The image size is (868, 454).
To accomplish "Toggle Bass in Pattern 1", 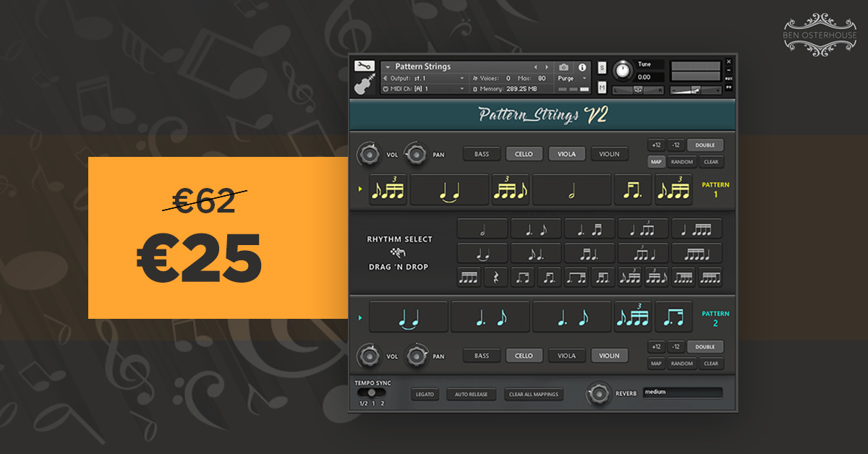I will (482, 154).
